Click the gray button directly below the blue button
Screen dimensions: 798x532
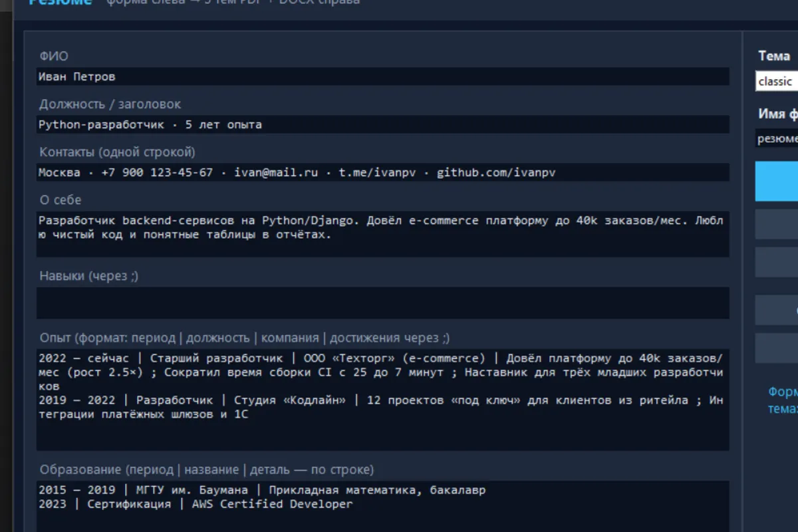coord(777,224)
